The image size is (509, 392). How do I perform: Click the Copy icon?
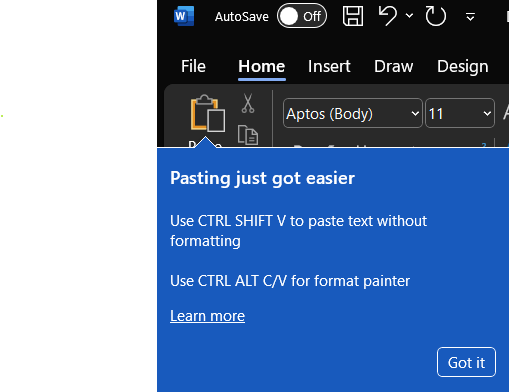click(248, 135)
